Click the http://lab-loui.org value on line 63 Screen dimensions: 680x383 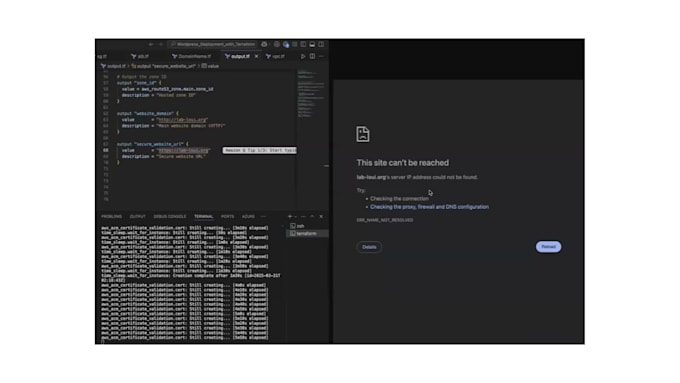tap(182, 120)
